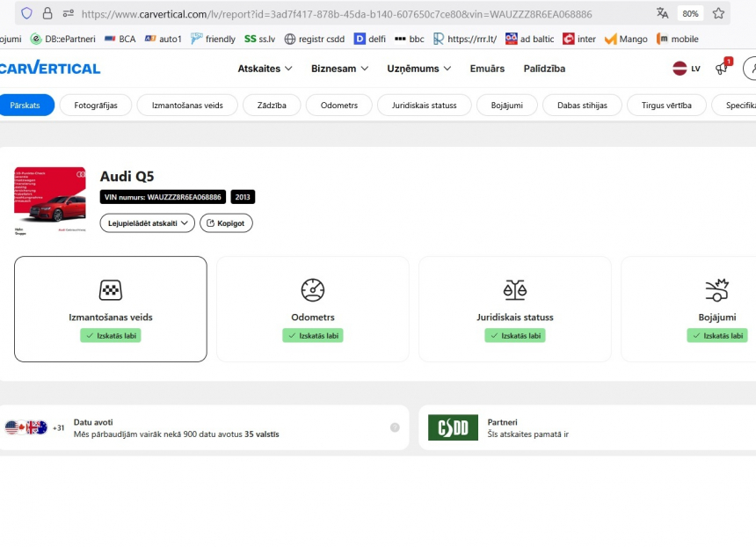Click the VIN numurs badge

[x=163, y=197]
